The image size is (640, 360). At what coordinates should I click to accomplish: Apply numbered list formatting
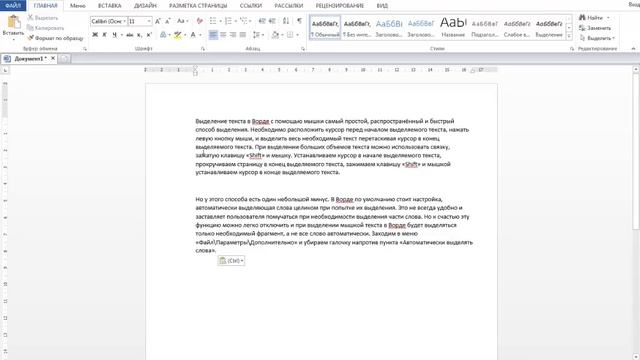click(228, 21)
